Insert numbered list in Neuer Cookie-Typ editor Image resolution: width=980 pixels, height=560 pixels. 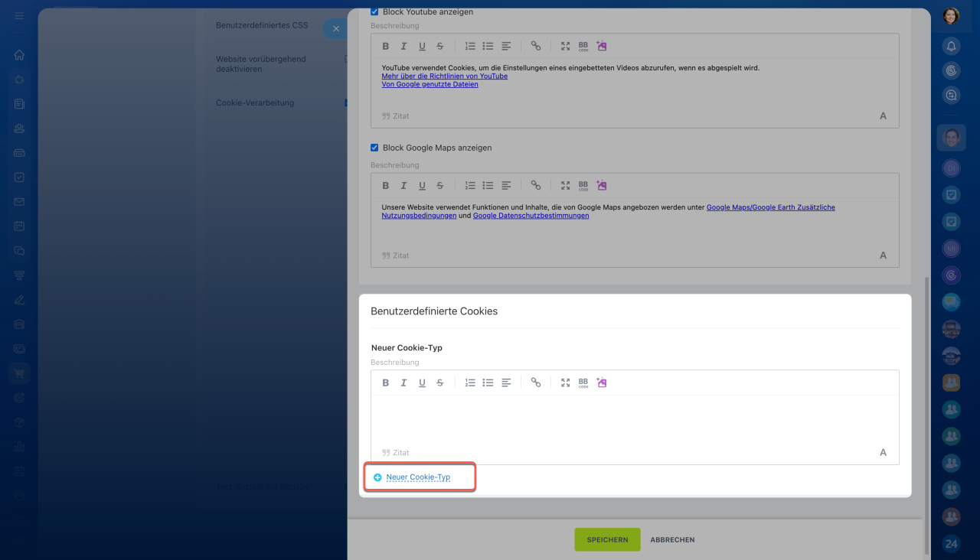470,383
